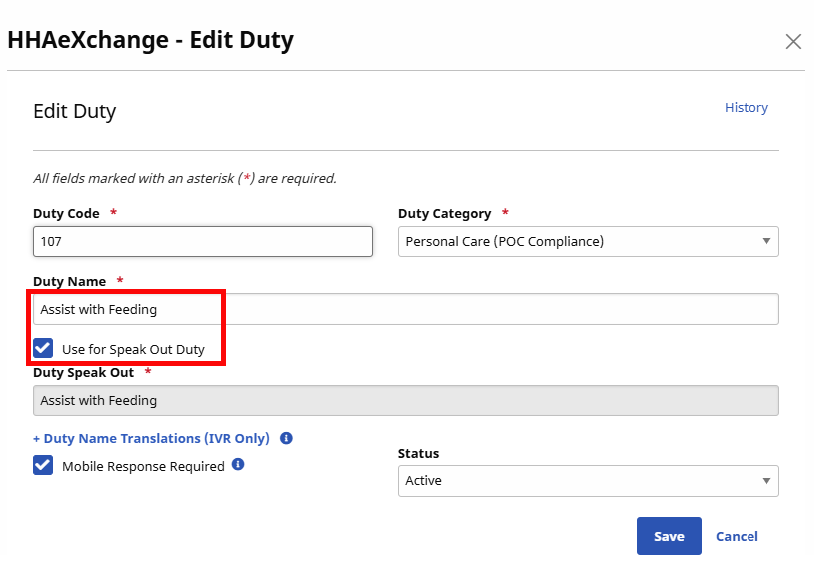Click into the Duty Code field containing 107

(202, 241)
